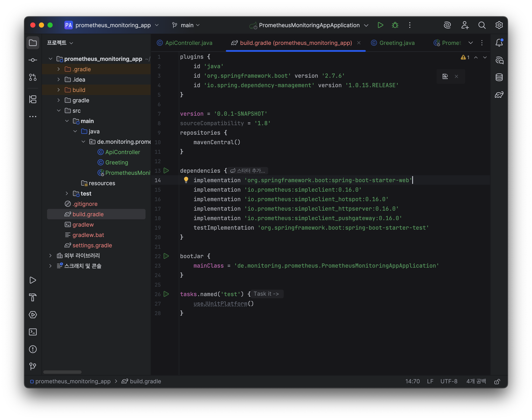Run PrometheusMonitoringAppApplication with the play button
The height and width of the screenshot is (420, 532).
[380, 25]
